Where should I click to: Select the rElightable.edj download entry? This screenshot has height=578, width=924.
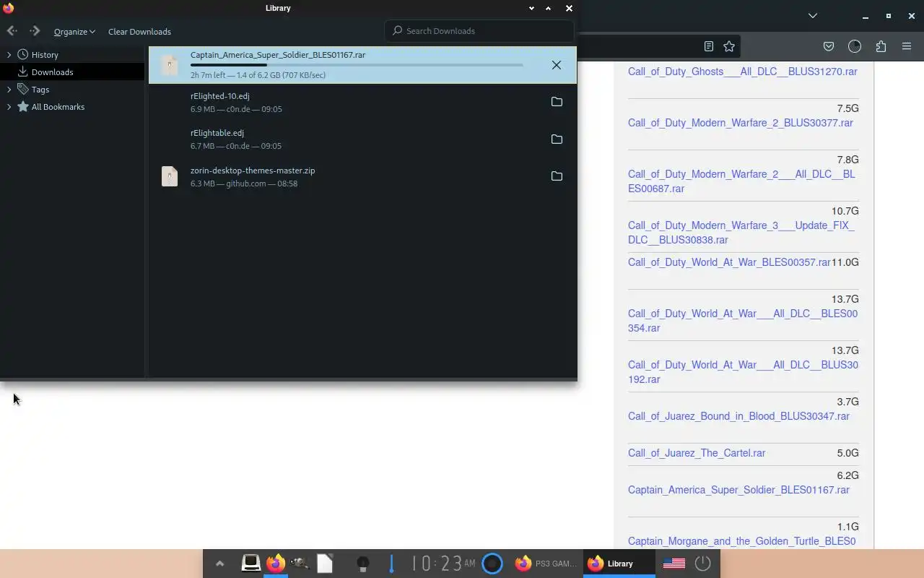click(362, 139)
